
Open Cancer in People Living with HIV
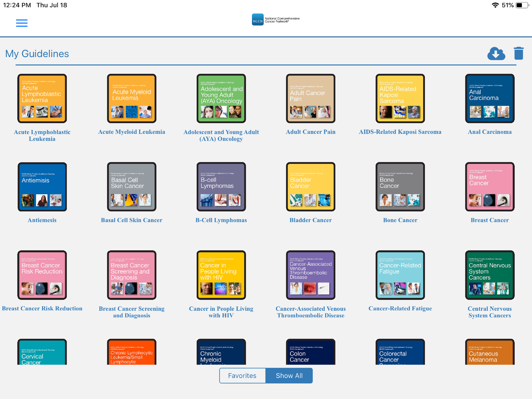221,275
